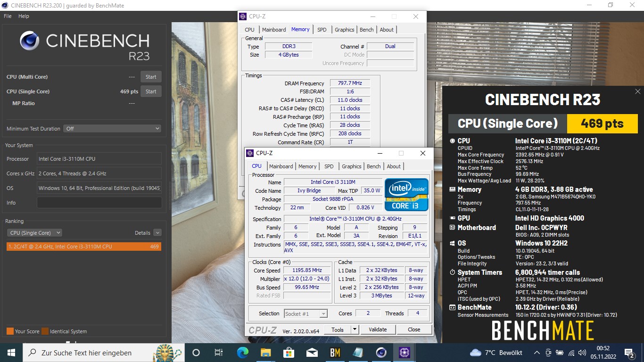
Task: Open the volume control in system tray
Action: click(x=583, y=353)
